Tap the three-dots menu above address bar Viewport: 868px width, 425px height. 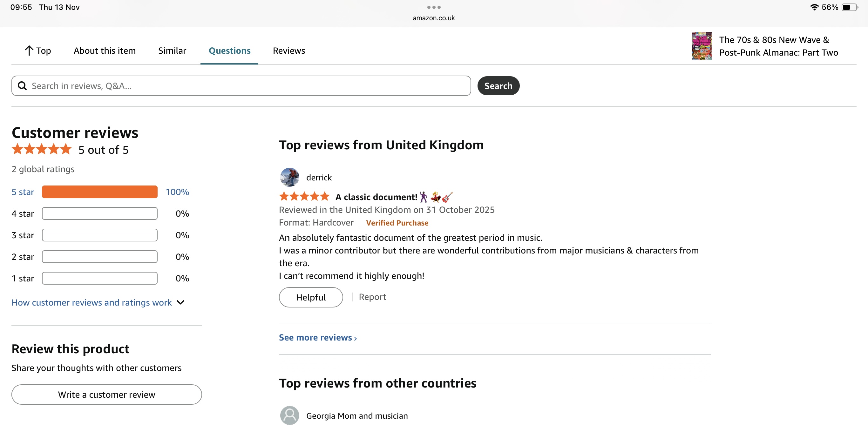pyautogui.click(x=434, y=7)
